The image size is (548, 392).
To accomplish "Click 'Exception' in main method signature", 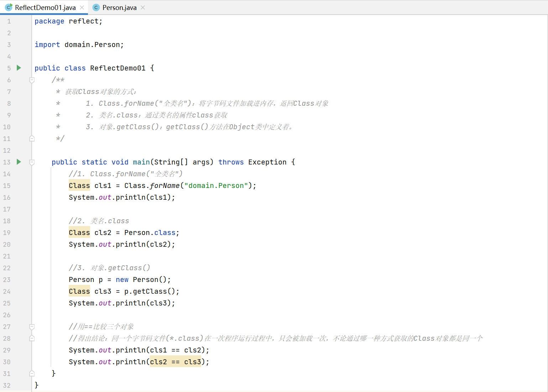I will point(267,162).
